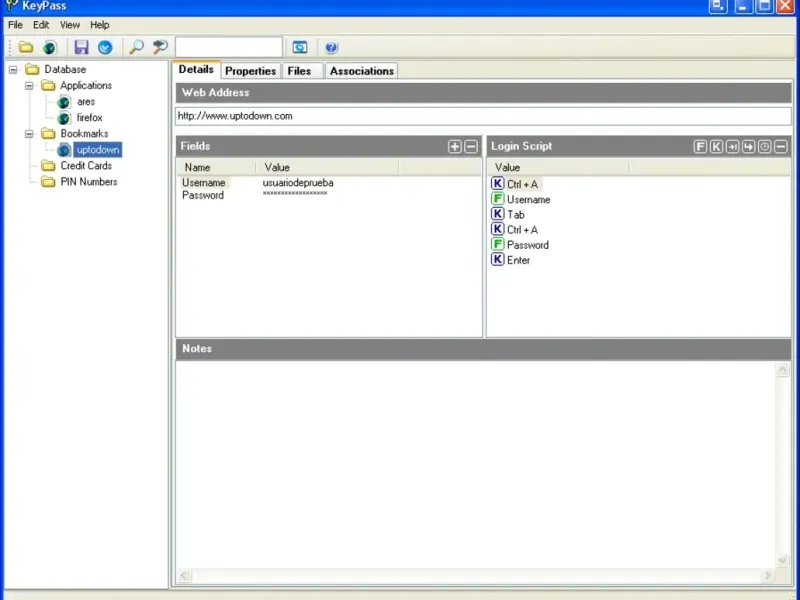Select the Credit Cards folder
800x600 pixels.
[x=86, y=166]
